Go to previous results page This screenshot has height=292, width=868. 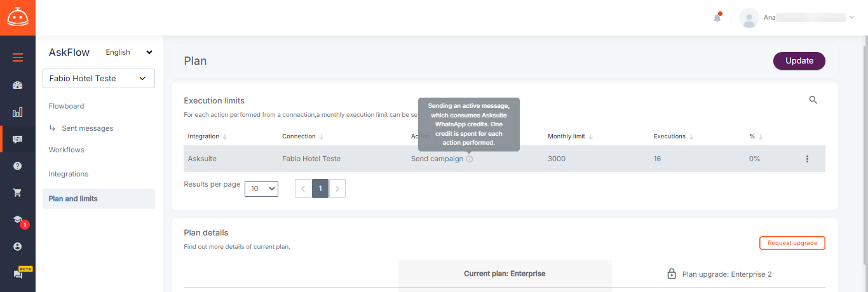coord(303,189)
